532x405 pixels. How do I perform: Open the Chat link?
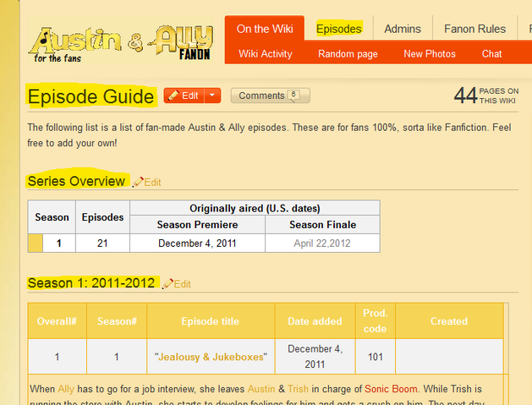(x=491, y=54)
